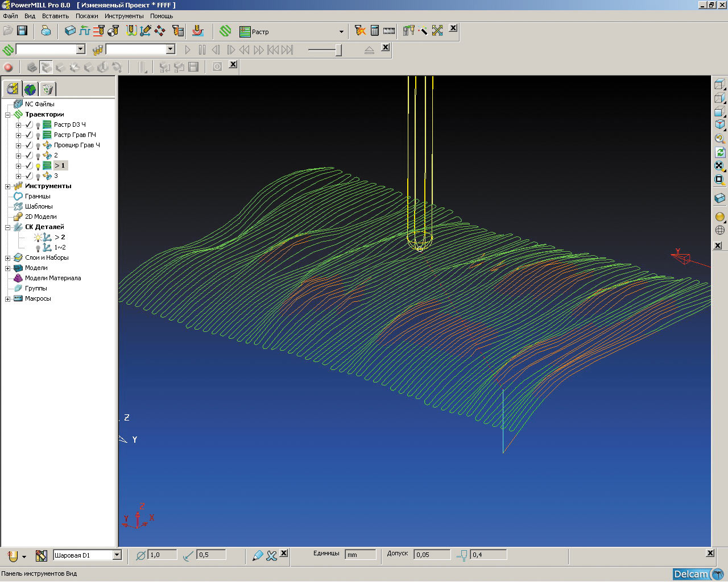Toggle checkbox for Проецир Грав Ч toolpath
The height and width of the screenshot is (582, 728).
[29, 145]
